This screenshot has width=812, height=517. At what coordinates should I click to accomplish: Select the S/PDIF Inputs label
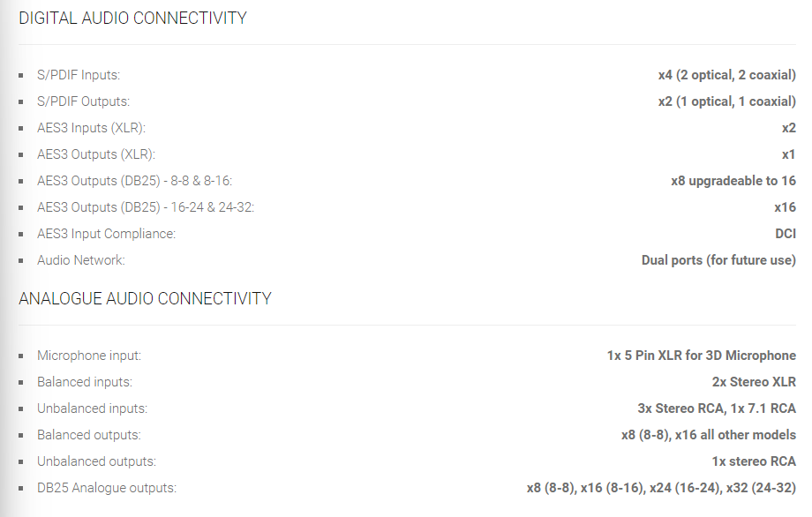79,75
